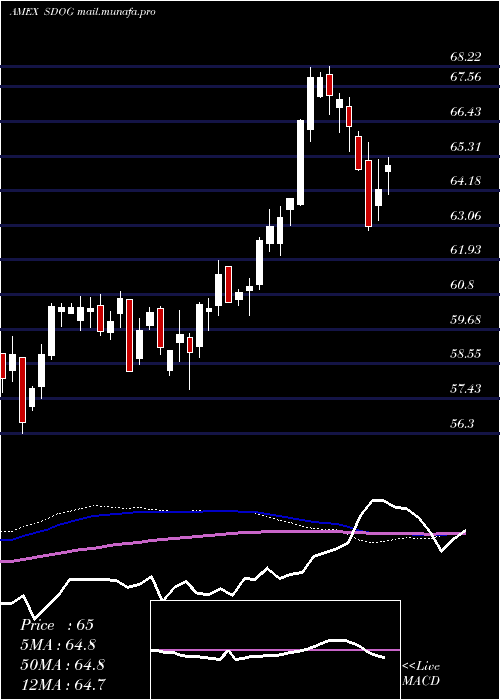The width and height of the screenshot is (500, 700).
Task: Select the 58.55 price level label
Action: [x=466, y=354]
